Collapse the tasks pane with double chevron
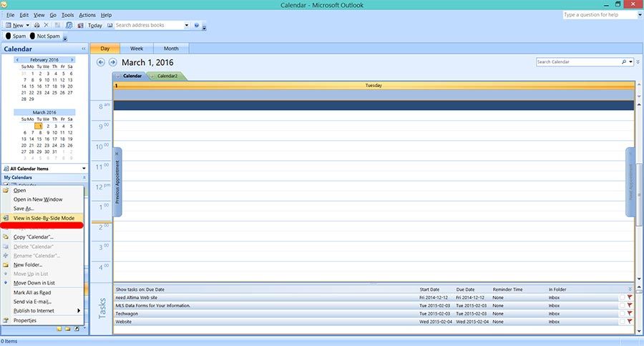Viewport: 644px width, 346px height. (x=630, y=290)
